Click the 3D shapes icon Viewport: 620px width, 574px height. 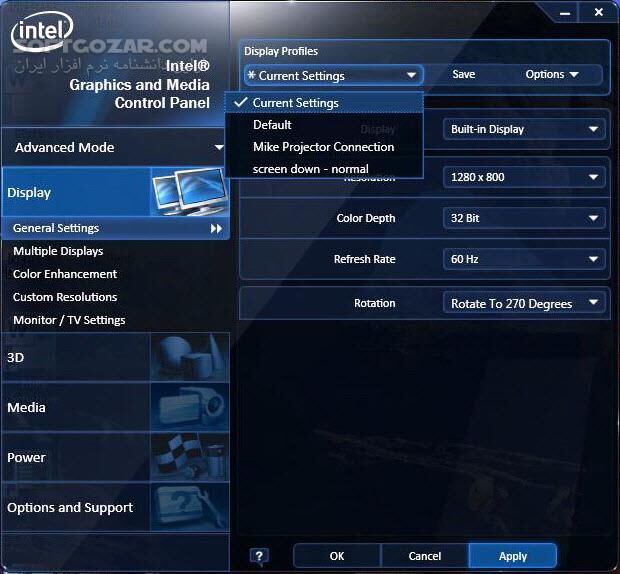coord(189,357)
